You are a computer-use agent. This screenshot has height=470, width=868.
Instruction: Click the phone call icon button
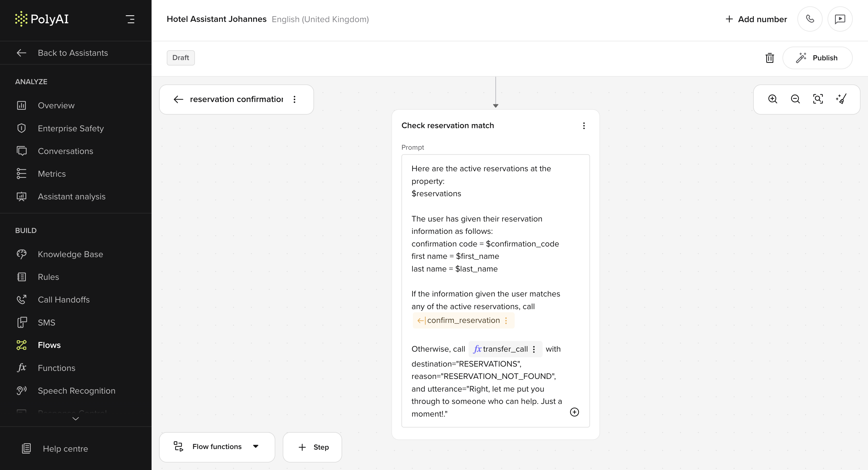[x=810, y=19]
